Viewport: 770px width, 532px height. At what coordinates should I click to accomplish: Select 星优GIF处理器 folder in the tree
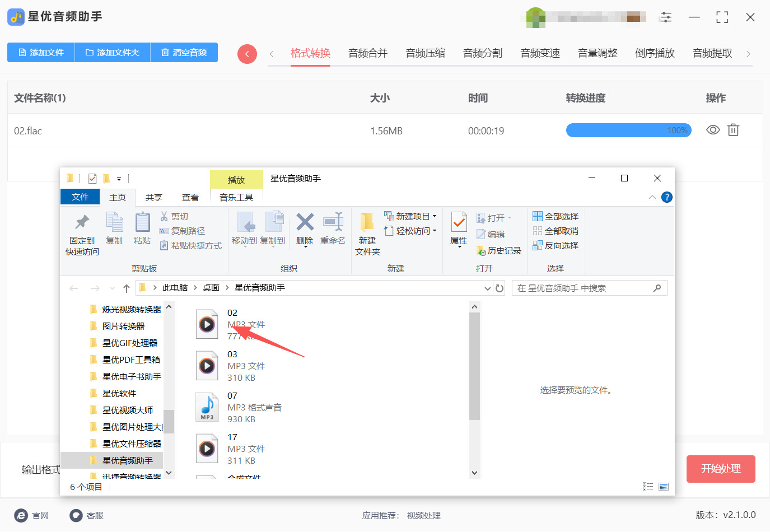click(124, 343)
